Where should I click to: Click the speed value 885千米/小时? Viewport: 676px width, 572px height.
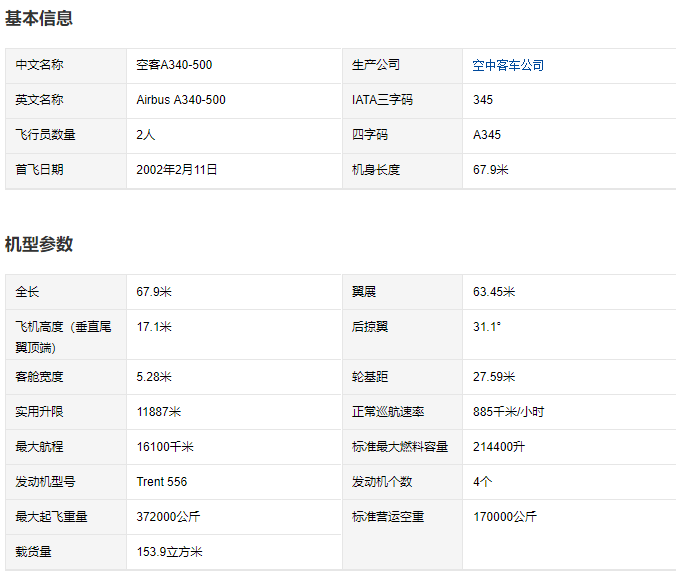click(x=508, y=411)
